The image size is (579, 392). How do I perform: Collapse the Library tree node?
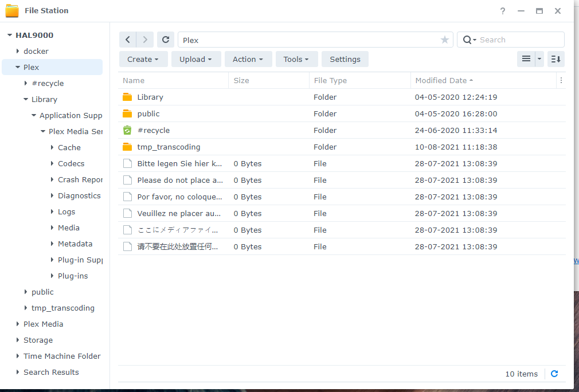[25, 99]
